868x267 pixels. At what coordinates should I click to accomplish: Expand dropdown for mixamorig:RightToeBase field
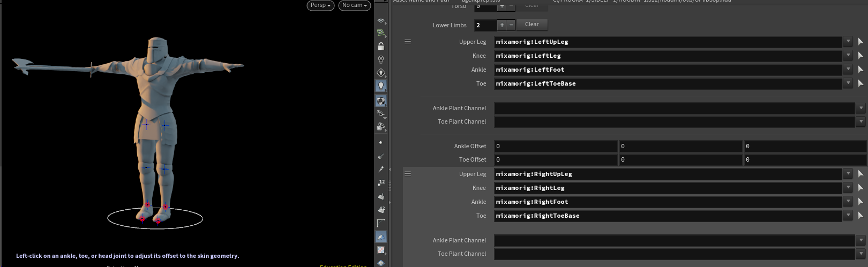tap(848, 216)
